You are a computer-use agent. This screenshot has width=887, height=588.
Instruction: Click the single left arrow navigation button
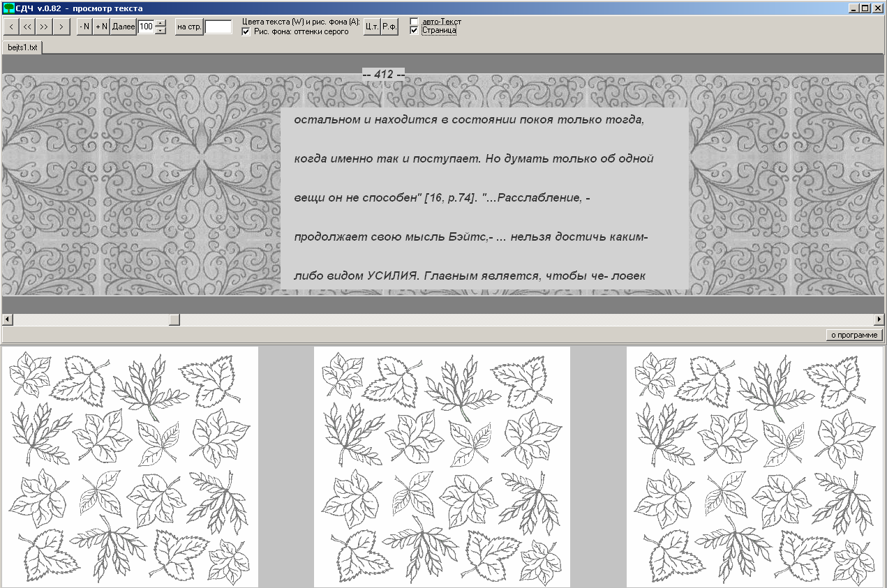point(11,27)
